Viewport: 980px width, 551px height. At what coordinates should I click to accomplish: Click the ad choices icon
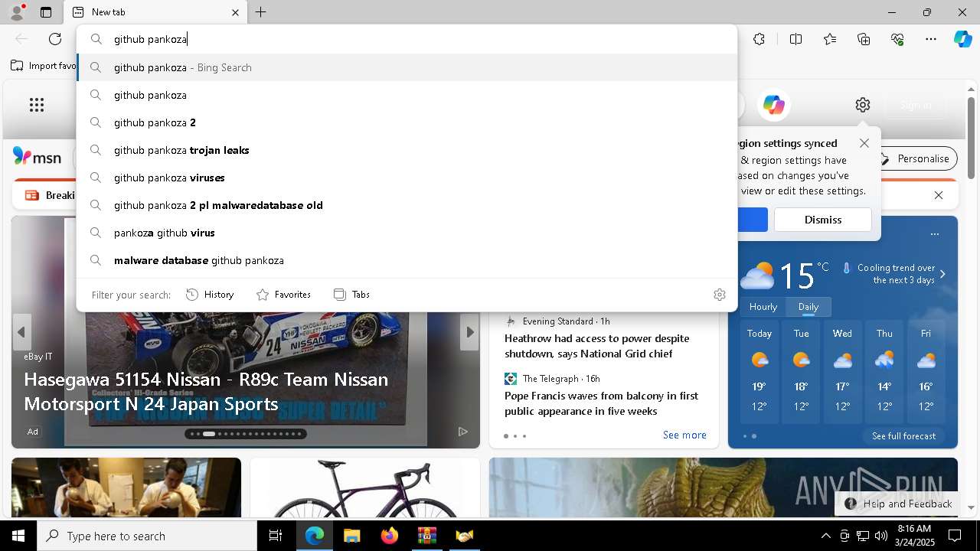click(x=462, y=432)
